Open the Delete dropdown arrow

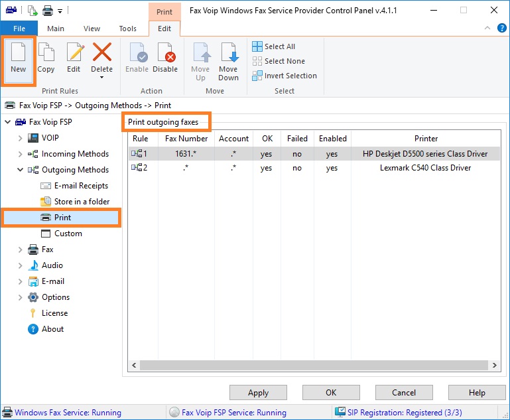pyautogui.click(x=102, y=78)
